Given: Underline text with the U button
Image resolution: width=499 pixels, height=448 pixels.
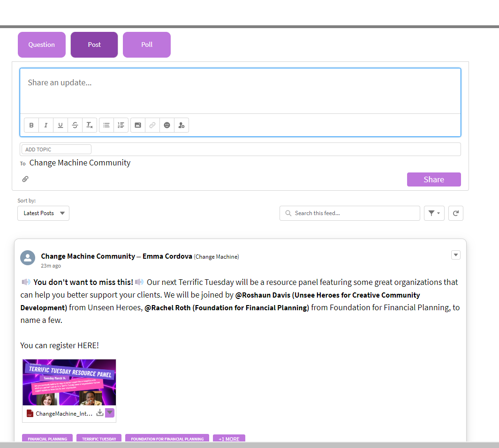Looking at the screenshot, I should 60,125.
